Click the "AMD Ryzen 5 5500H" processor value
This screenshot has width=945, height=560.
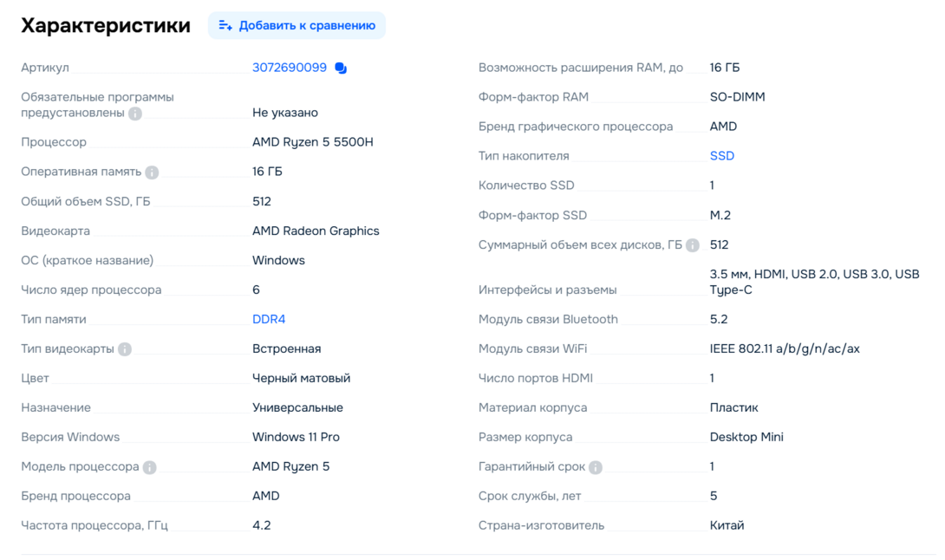(313, 142)
